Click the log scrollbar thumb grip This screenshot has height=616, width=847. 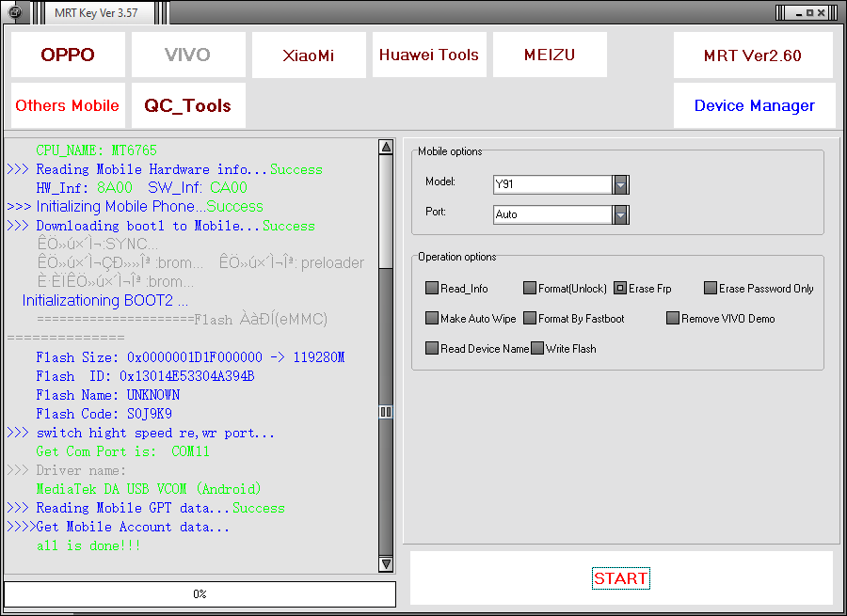click(x=386, y=412)
